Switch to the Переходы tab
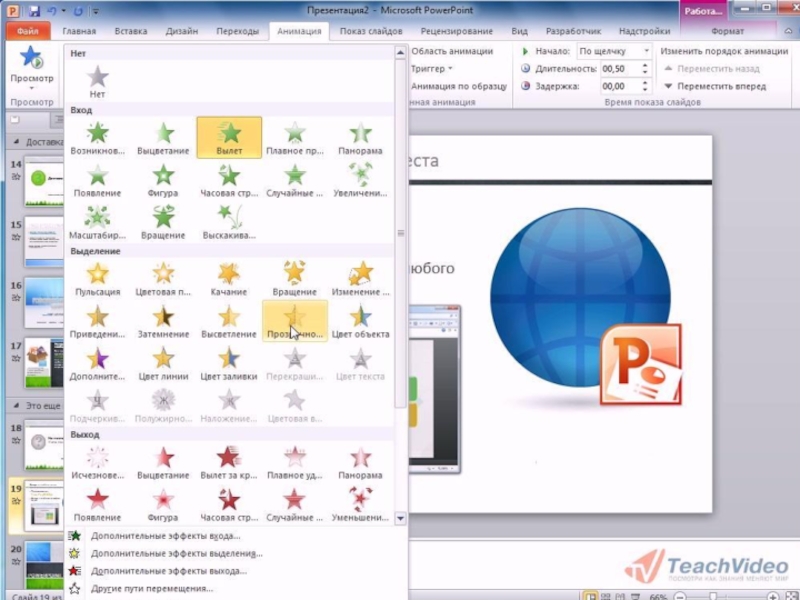This screenshot has width=800, height=600. (238, 31)
